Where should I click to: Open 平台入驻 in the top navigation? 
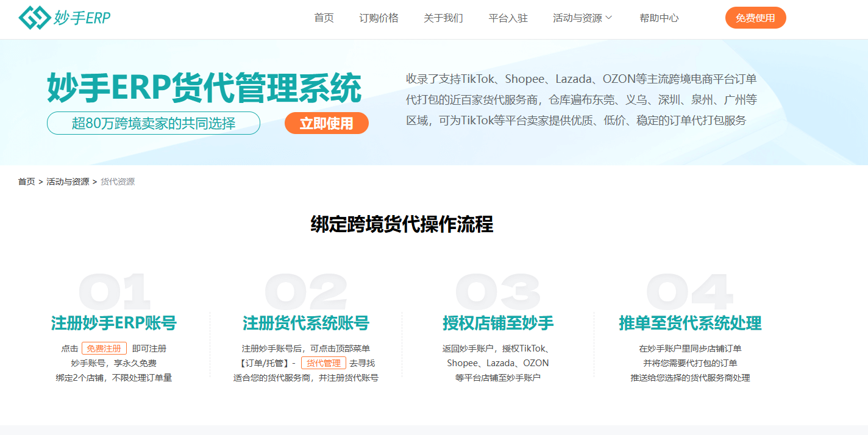pyautogui.click(x=508, y=18)
